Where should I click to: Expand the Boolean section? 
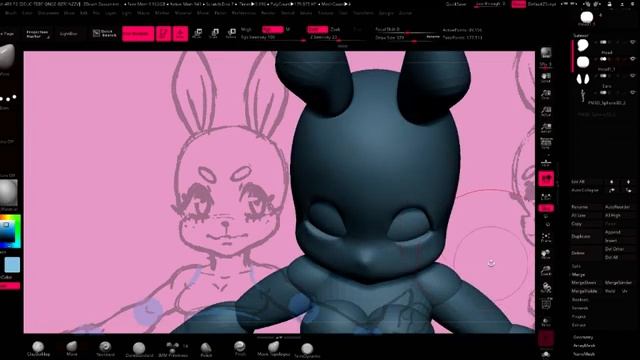(580, 300)
